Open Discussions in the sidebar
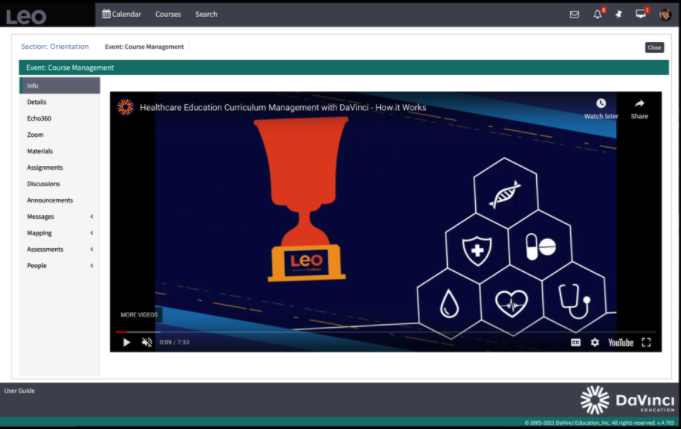The width and height of the screenshot is (681, 429). [x=43, y=184]
